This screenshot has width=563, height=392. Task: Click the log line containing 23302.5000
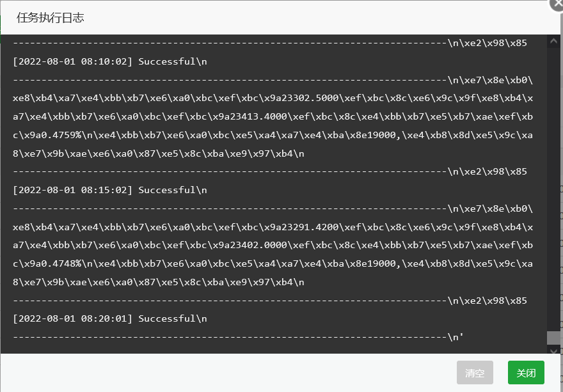(273, 98)
